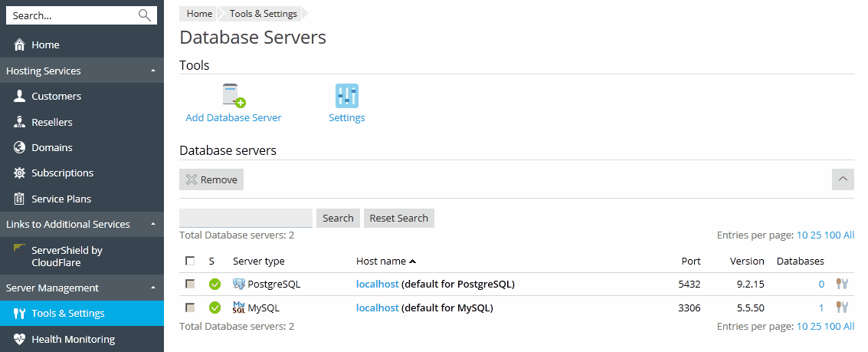
Task: Open webadmin tool icon for MySQL row
Action: pos(842,308)
